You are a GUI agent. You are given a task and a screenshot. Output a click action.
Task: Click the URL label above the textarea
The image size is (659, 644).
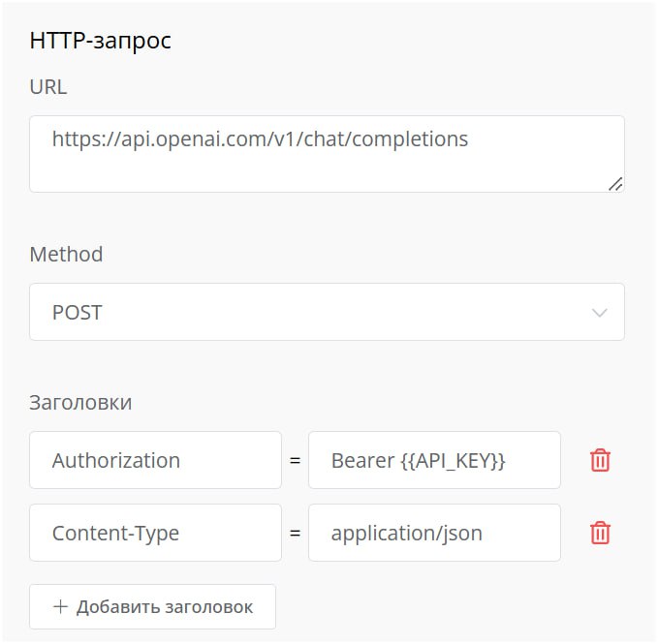click(48, 87)
